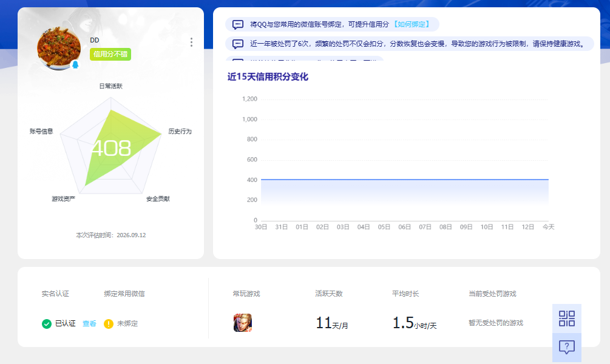Click the DD username text
610x364 pixels.
[95, 40]
